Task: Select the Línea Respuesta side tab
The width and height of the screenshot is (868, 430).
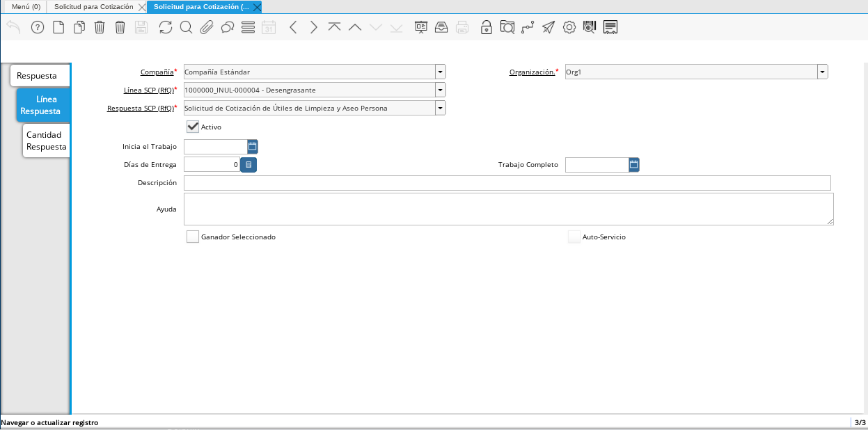Action: (43, 105)
